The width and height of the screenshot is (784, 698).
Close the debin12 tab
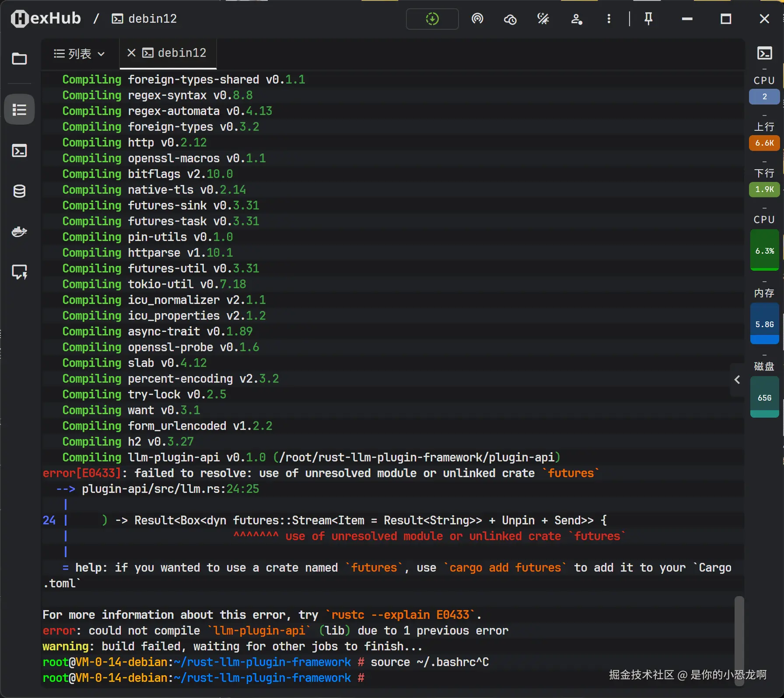click(131, 53)
